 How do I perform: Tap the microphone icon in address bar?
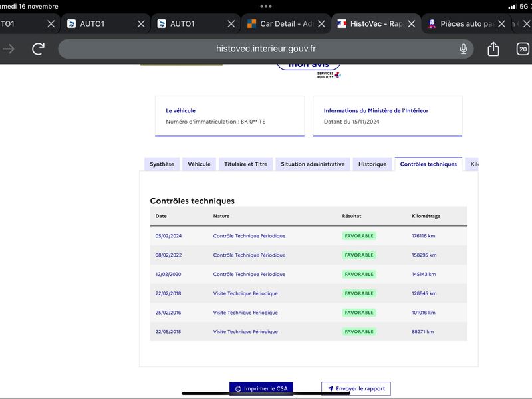pos(463,49)
